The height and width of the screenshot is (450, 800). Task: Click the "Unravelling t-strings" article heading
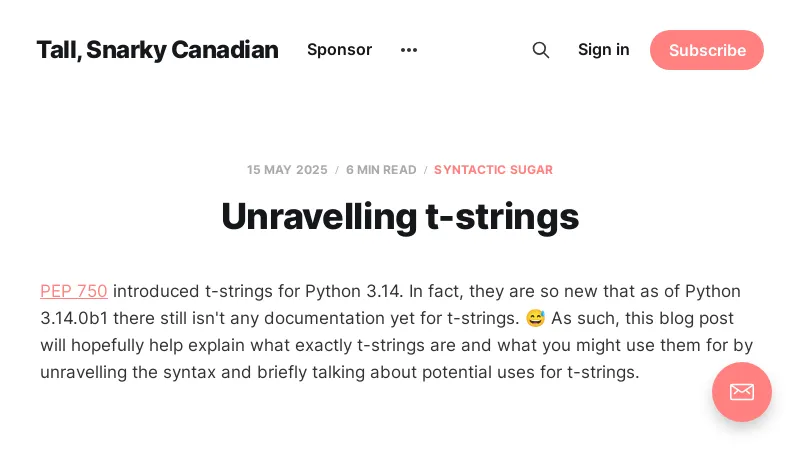pyautogui.click(x=400, y=216)
